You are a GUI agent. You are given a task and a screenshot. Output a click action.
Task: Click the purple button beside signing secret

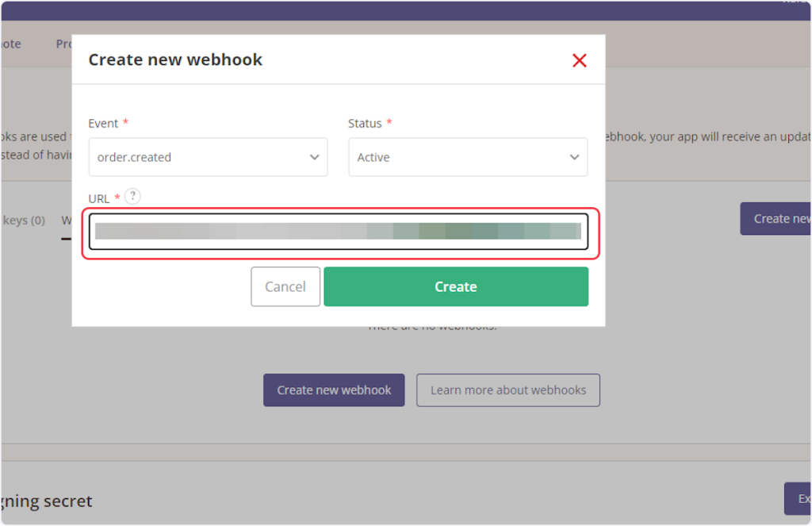click(798, 498)
